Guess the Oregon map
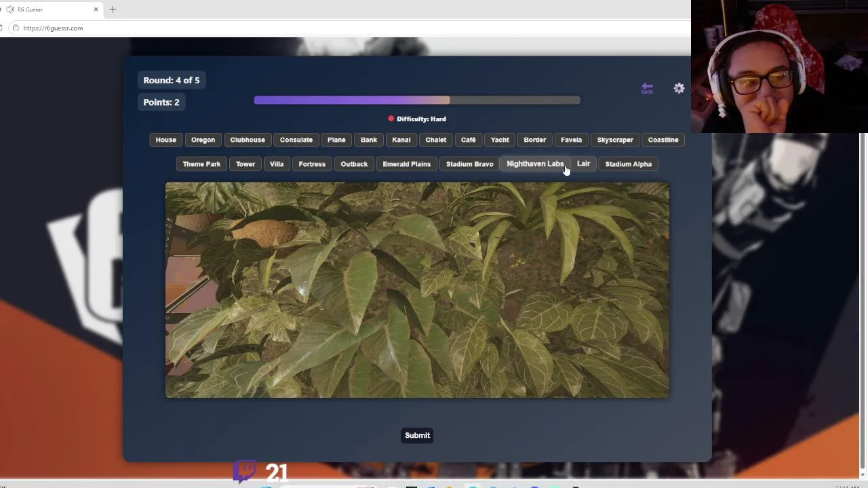 click(x=203, y=140)
